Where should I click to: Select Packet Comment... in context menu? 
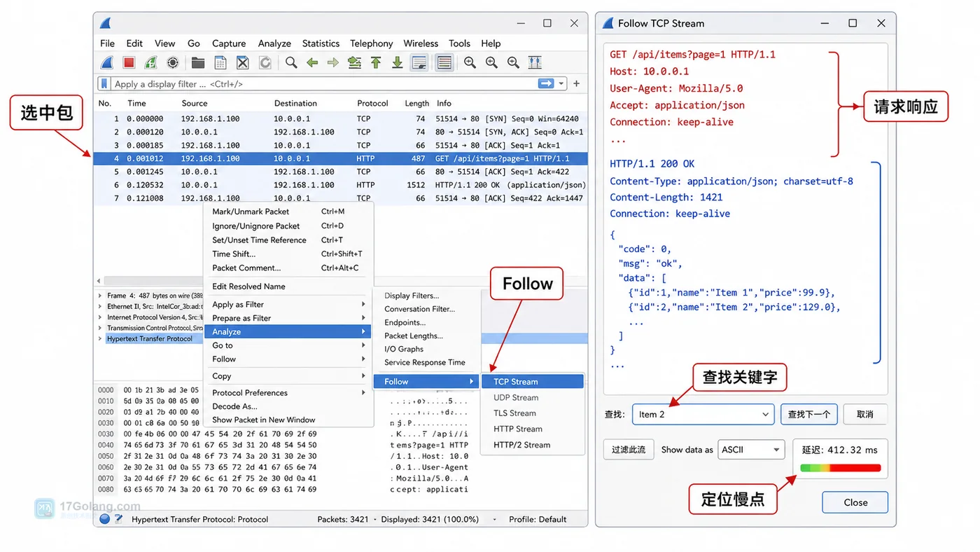(288, 268)
